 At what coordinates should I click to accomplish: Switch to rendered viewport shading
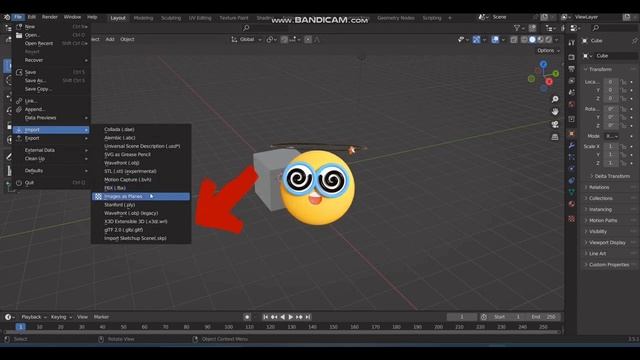point(549,40)
